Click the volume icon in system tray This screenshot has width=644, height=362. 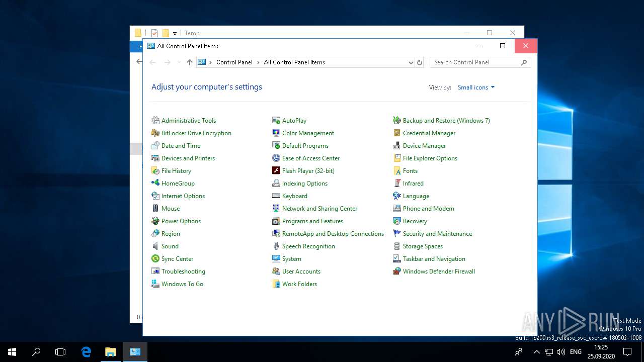pos(560,352)
